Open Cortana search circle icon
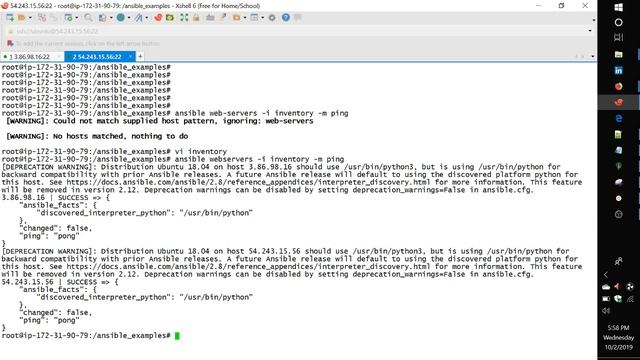Viewport: 640px width, 360px height. [618, 22]
